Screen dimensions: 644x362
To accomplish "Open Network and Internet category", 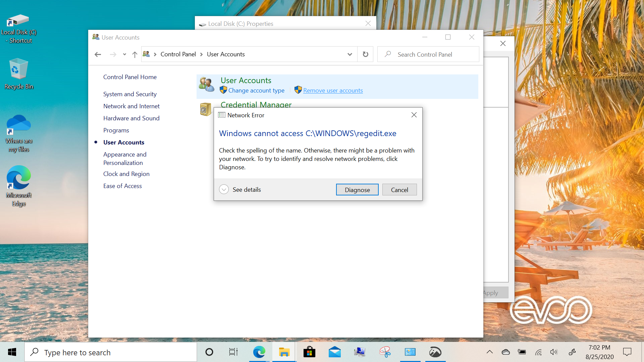I will coord(131,106).
